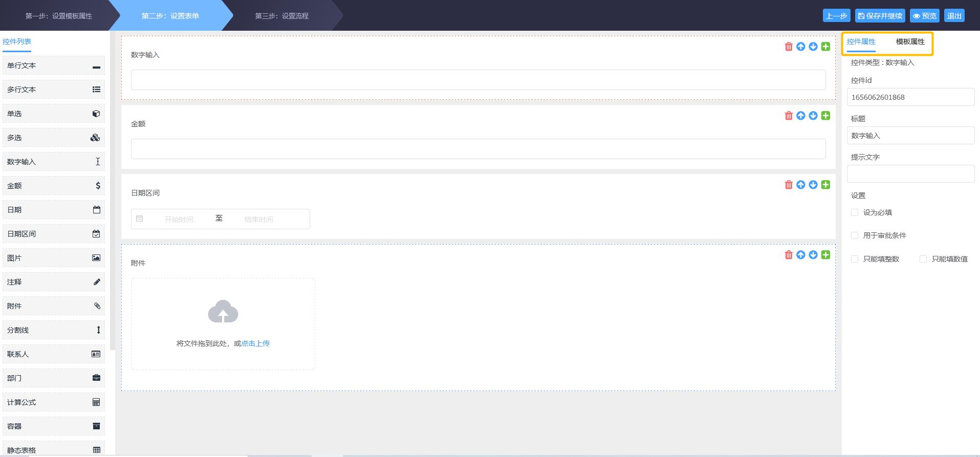
Task: Click the 上一步 button
Action: click(836, 16)
